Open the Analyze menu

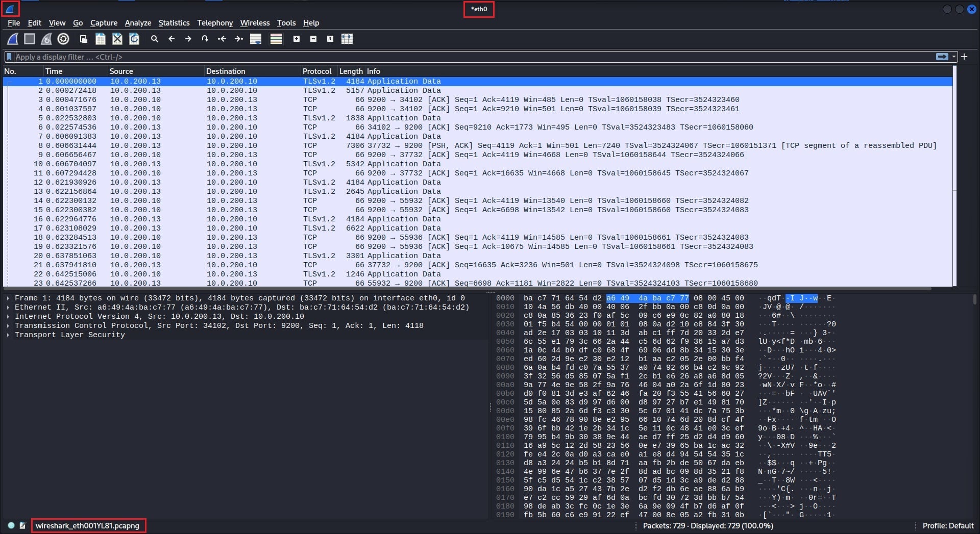tap(138, 23)
